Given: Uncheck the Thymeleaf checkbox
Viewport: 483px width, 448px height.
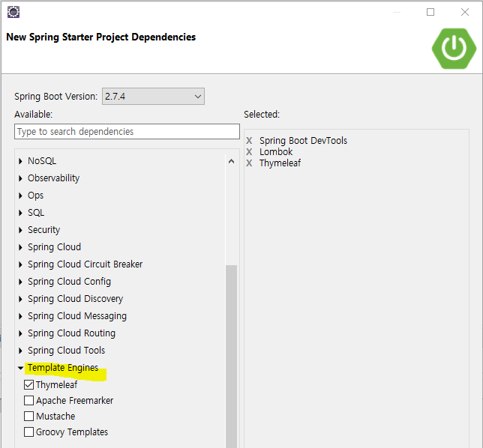Looking at the screenshot, I should coord(29,384).
